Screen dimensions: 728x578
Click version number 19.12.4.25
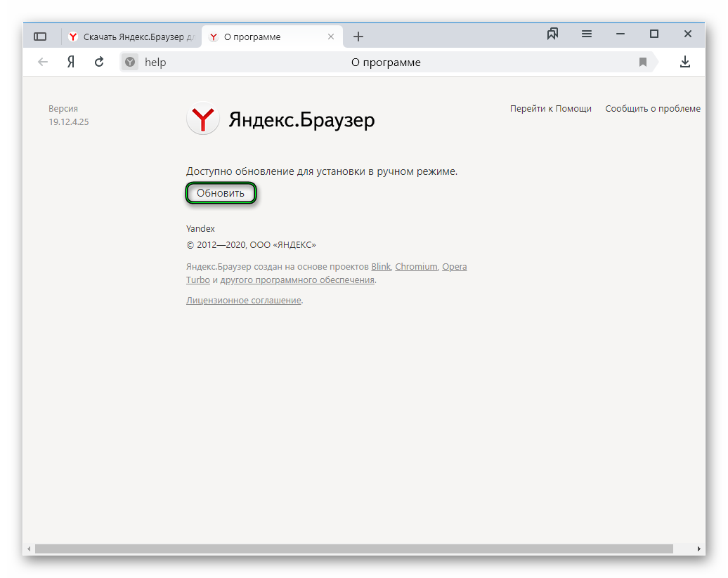69,122
